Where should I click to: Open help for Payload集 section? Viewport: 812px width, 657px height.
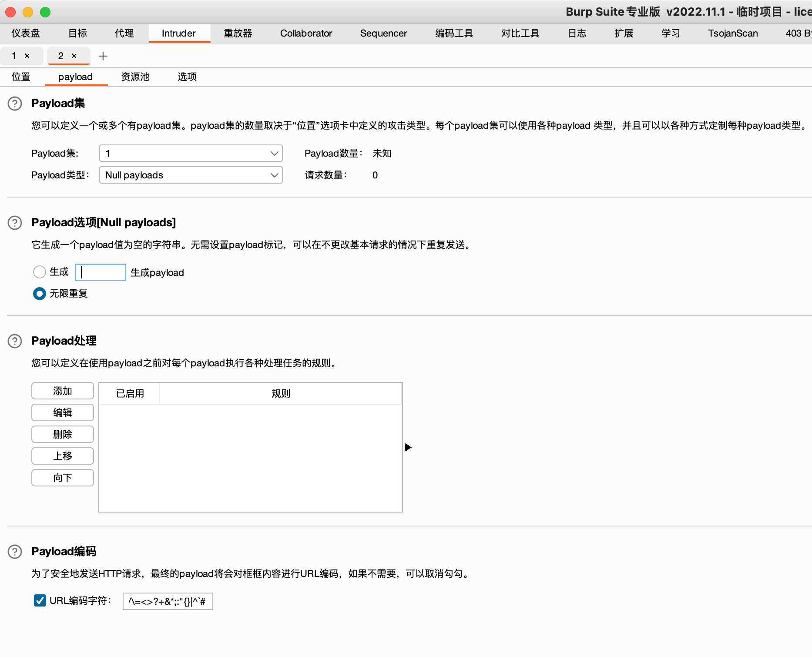tap(15, 104)
